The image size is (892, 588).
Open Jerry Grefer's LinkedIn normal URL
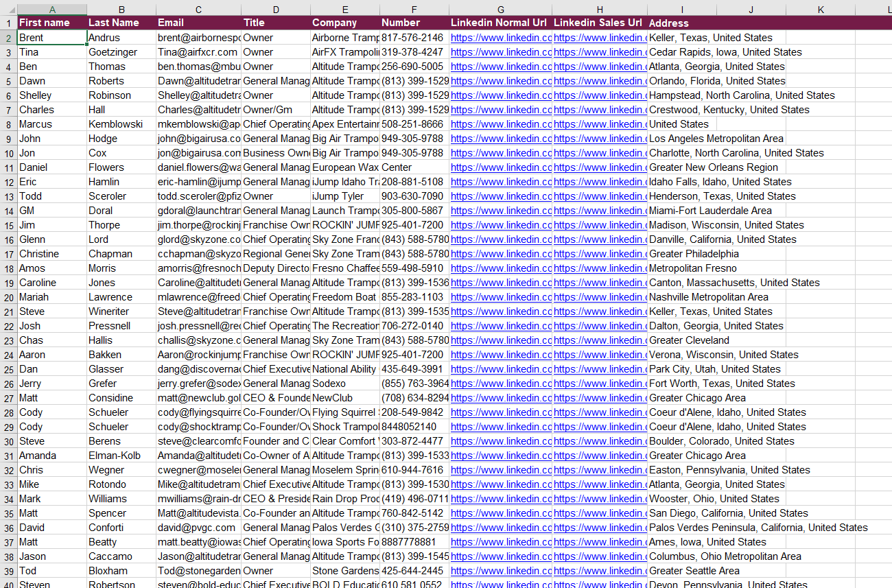[501, 384]
